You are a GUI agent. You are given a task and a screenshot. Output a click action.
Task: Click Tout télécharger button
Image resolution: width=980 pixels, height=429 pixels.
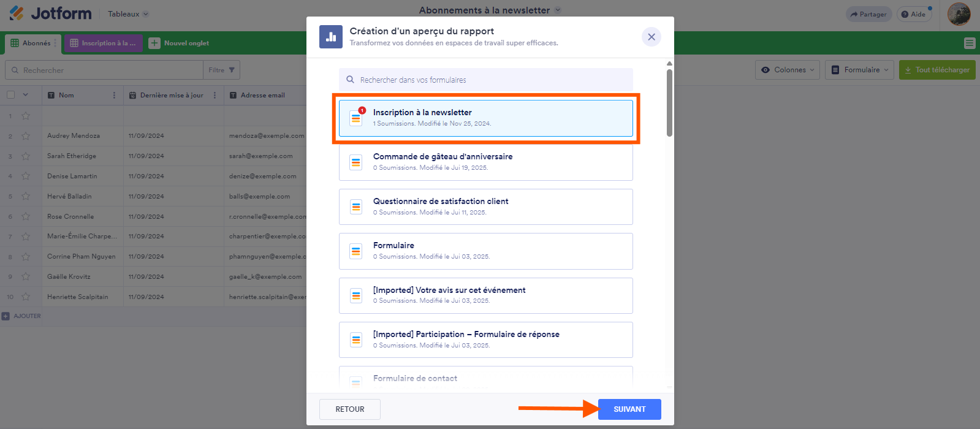(x=937, y=70)
